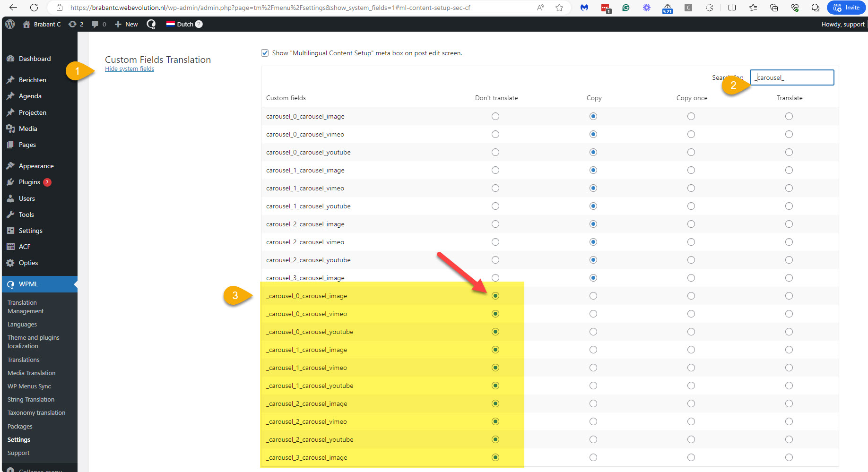The image size is (868, 472).
Task: Open the Plugins menu item
Action: (x=29, y=182)
